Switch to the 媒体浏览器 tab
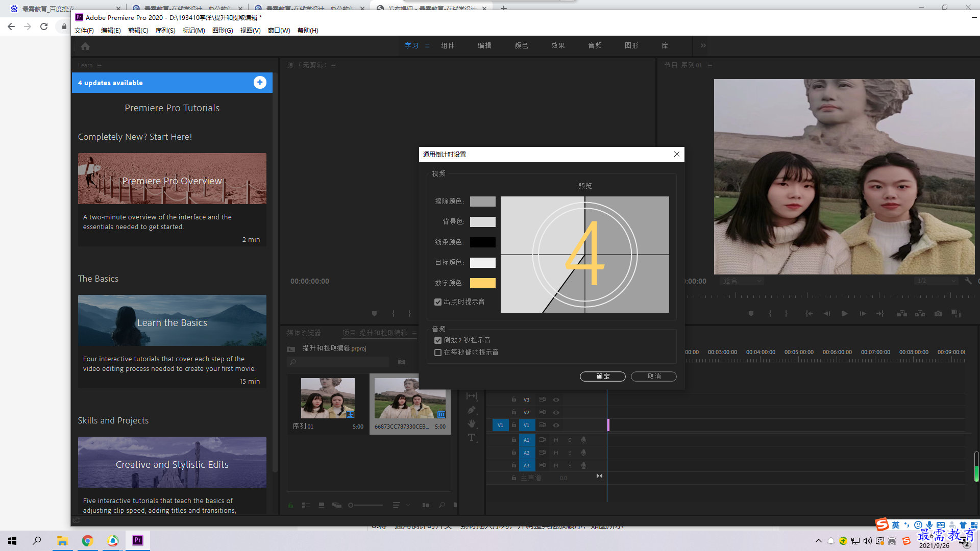The width and height of the screenshot is (980, 551). pyautogui.click(x=304, y=333)
